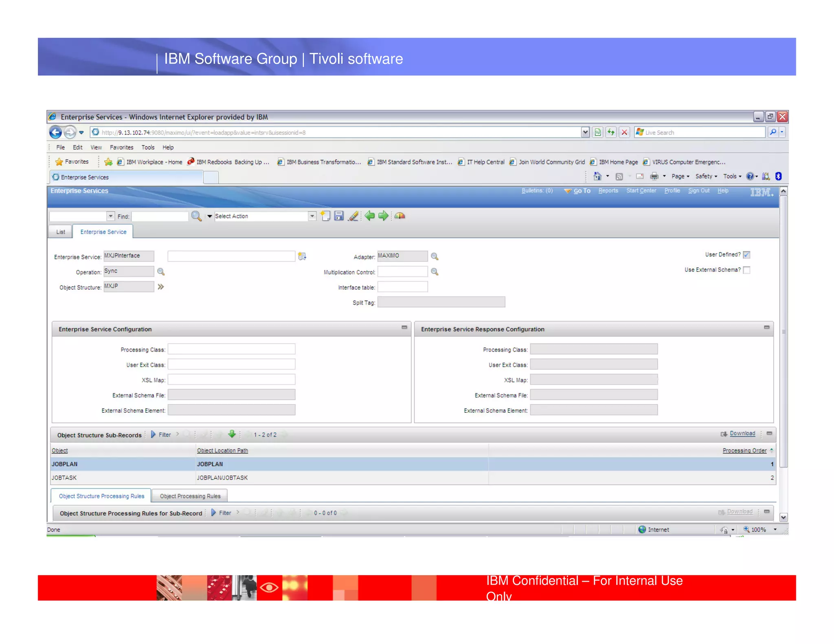Click the Save Enterprise Service disk icon
The width and height of the screenshot is (834, 644).
(339, 216)
